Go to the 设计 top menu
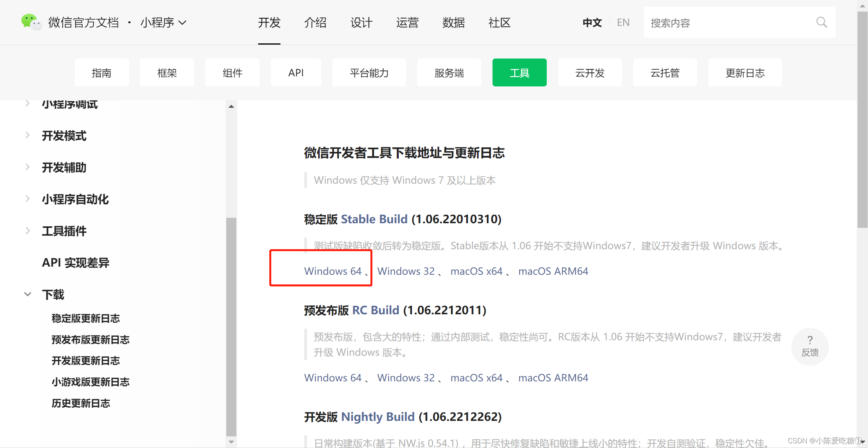Image resolution: width=868 pixels, height=448 pixels. tap(361, 22)
